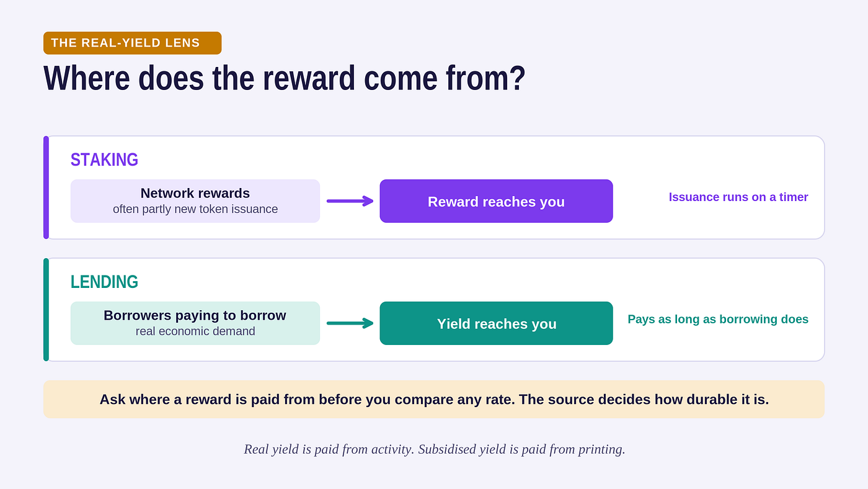Click often partly new token issuance subtitle
Screen dimensions: 868x489
(x=195, y=209)
